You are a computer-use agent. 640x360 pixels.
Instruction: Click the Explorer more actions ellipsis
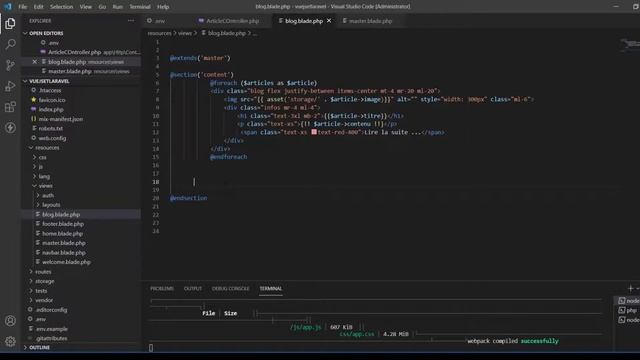[131, 20]
